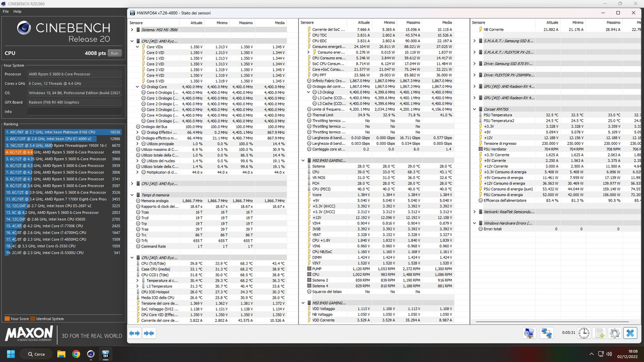
Task: Open the File menu in Cinebench
Action: coord(6,11)
